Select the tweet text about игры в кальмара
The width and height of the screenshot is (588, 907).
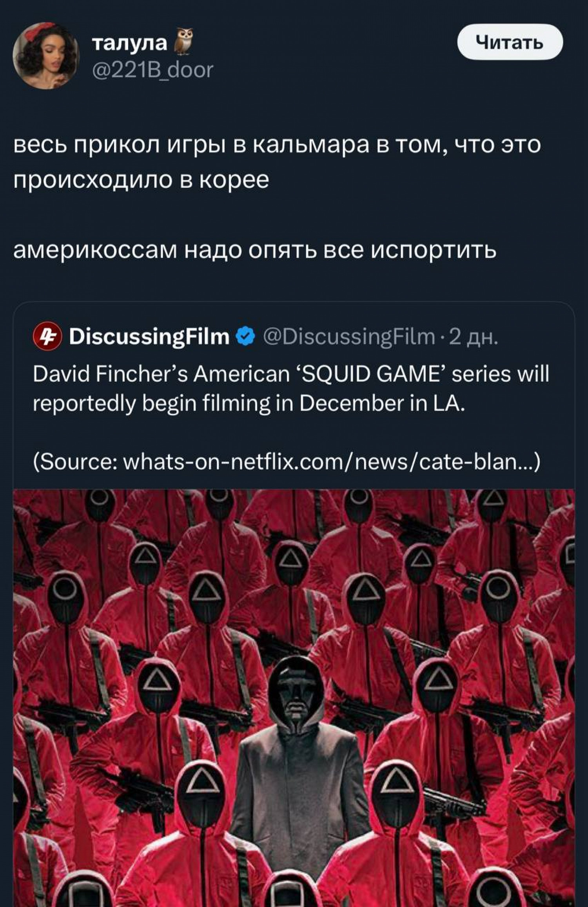277,162
